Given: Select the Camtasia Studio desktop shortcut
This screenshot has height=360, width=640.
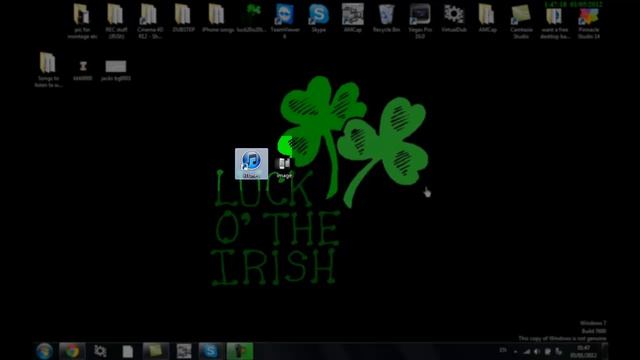Looking at the screenshot, I should click(x=521, y=21).
